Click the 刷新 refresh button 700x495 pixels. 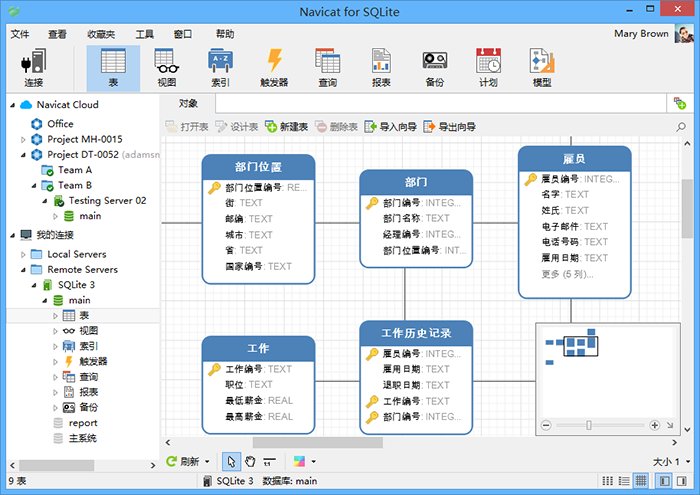point(182,461)
